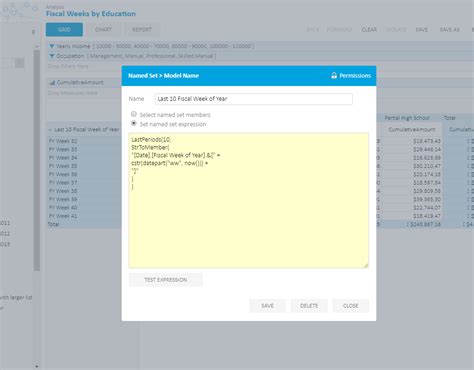Save the named set with SAVE button
This screenshot has height=370, width=474.
point(267,306)
